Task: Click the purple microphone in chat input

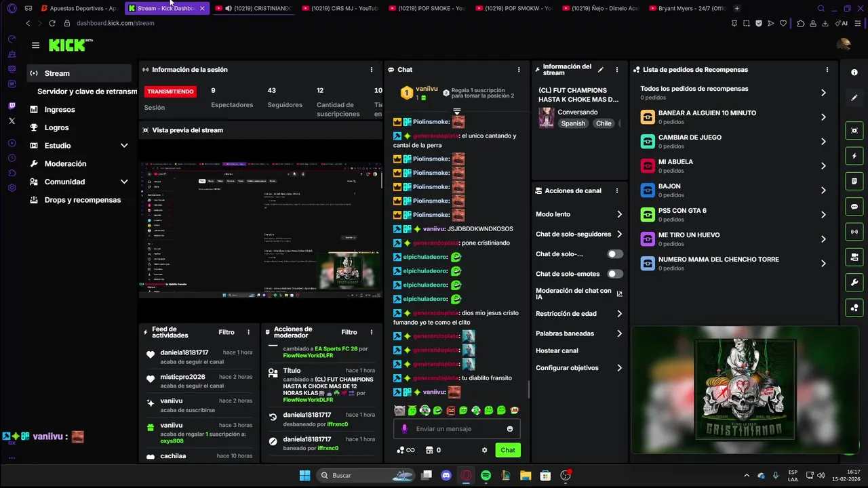Action: click(405, 429)
